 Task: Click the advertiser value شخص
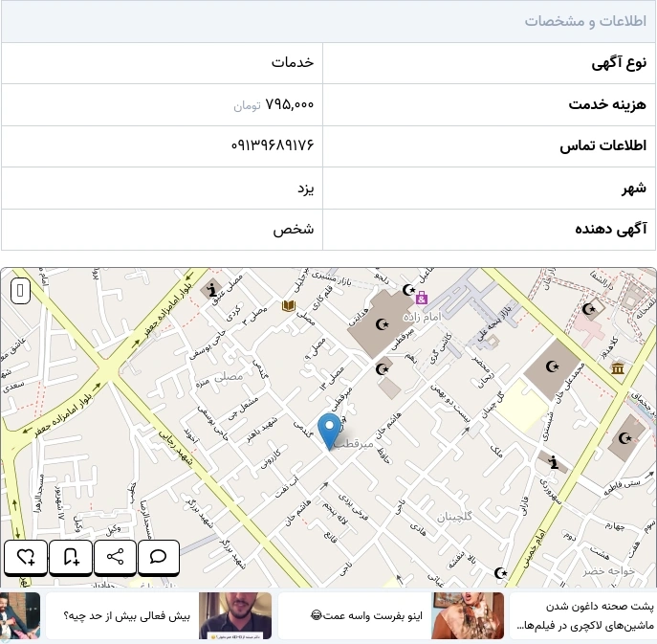(294, 230)
